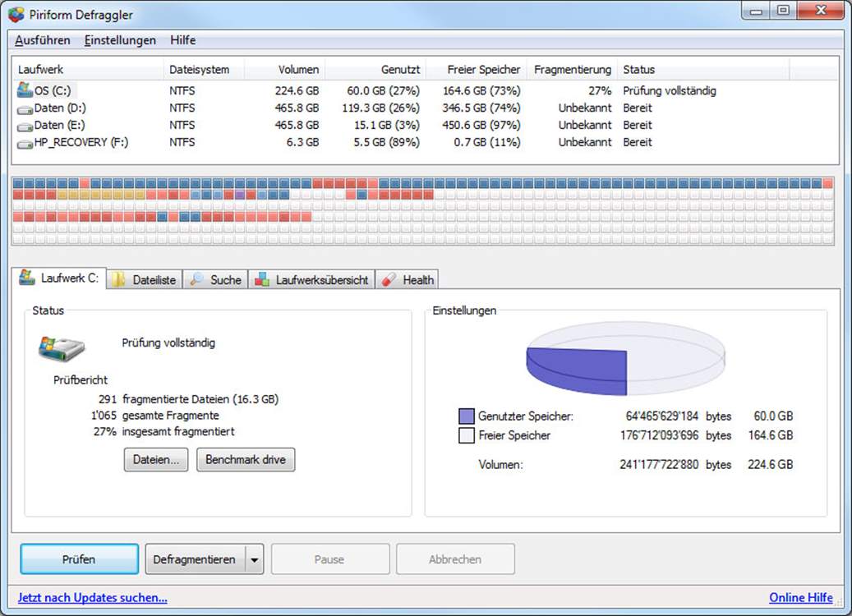Click the Benchmark drive button

(x=246, y=460)
